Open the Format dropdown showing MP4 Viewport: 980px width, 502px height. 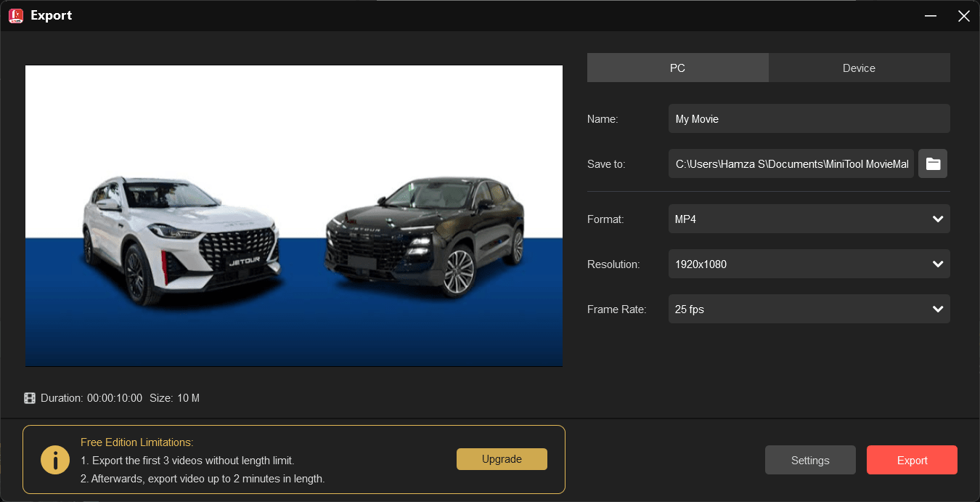point(809,219)
